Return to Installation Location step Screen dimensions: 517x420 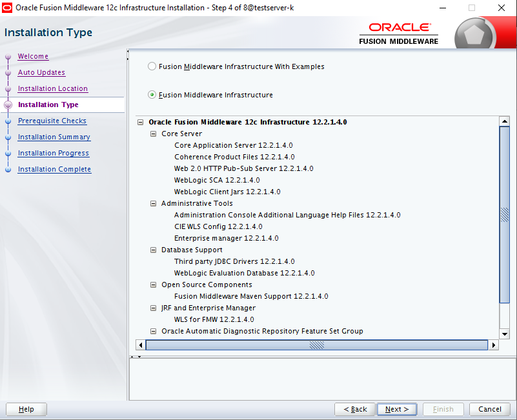click(x=53, y=88)
